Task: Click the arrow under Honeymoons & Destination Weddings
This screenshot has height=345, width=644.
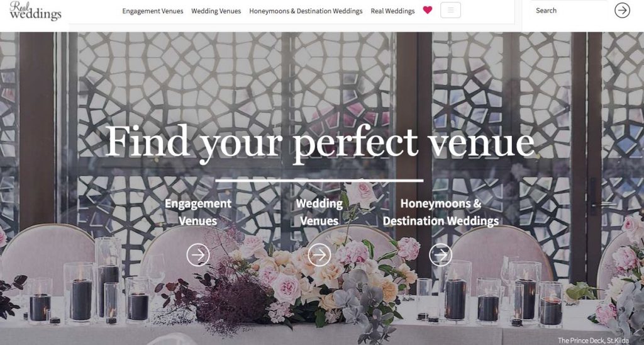Action: pos(441,255)
